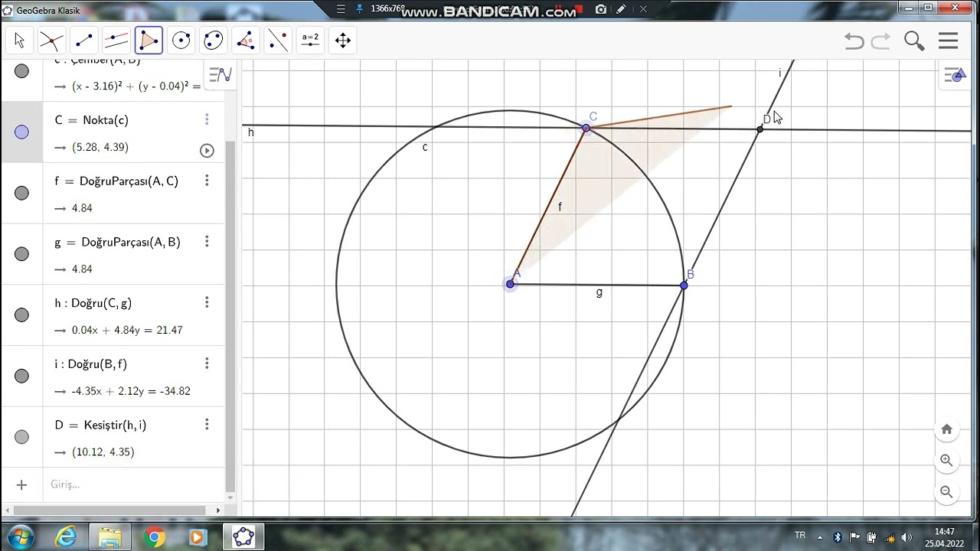Screen dimensions: 980x551
Task: Open the options menu for point C
Action: point(207,119)
